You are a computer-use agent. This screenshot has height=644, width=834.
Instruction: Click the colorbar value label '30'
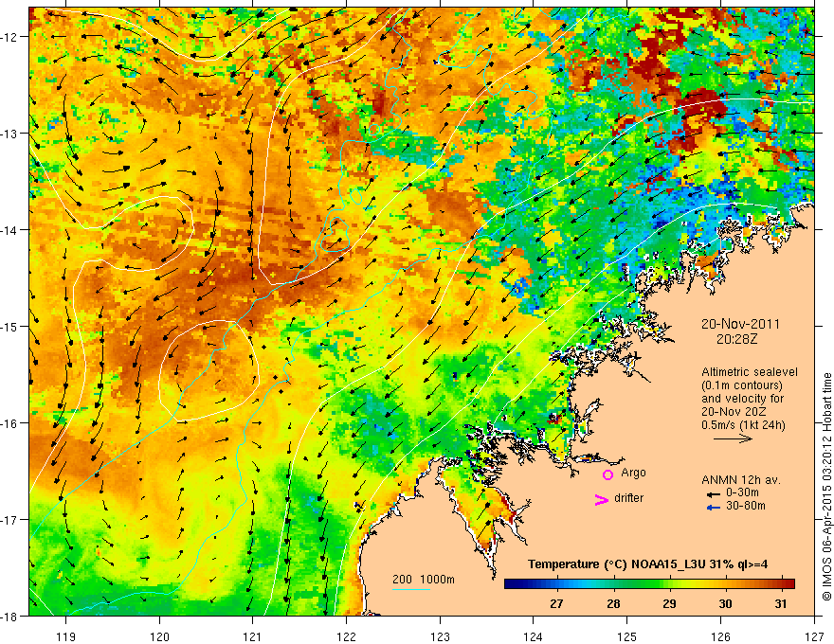(725, 603)
